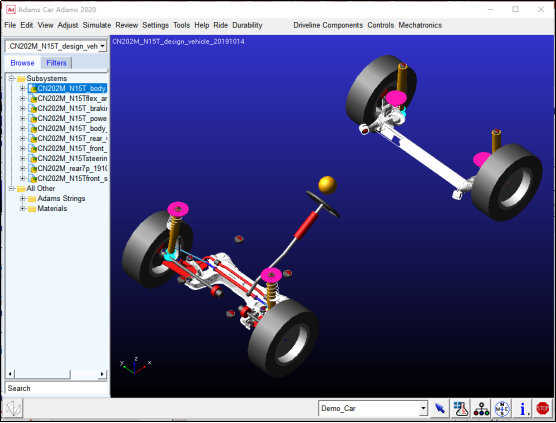Open the Simulate menu
The image size is (556, 423).
[97, 25]
